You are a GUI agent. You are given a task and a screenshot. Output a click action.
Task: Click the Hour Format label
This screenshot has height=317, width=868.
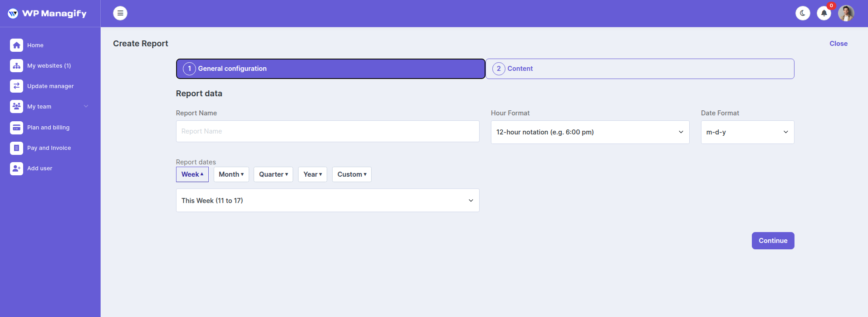[510, 113]
